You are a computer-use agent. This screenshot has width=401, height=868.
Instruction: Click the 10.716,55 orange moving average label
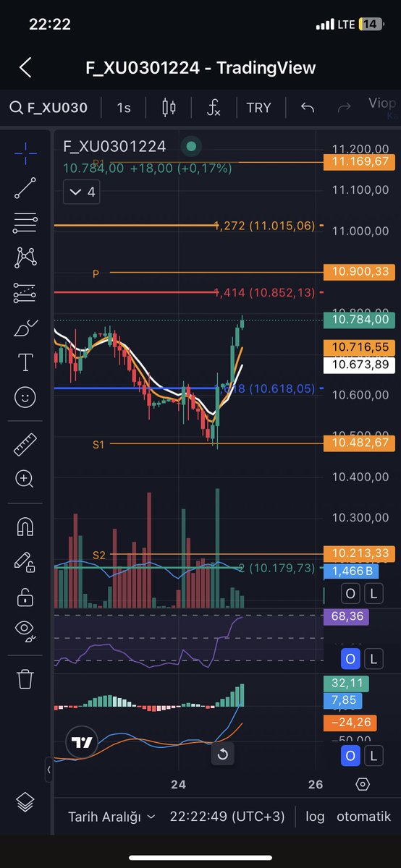pos(360,348)
